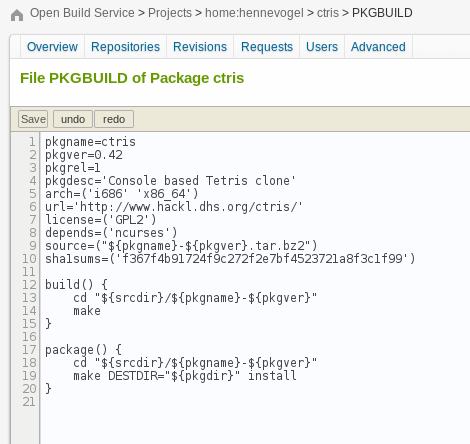Click the url line in the editor
The image size is (470, 444).
tap(174, 207)
